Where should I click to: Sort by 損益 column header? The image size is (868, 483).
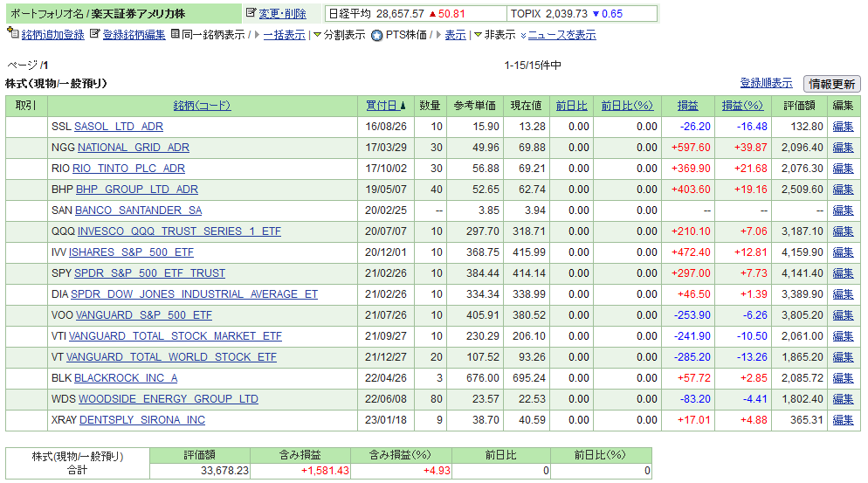(687, 106)
